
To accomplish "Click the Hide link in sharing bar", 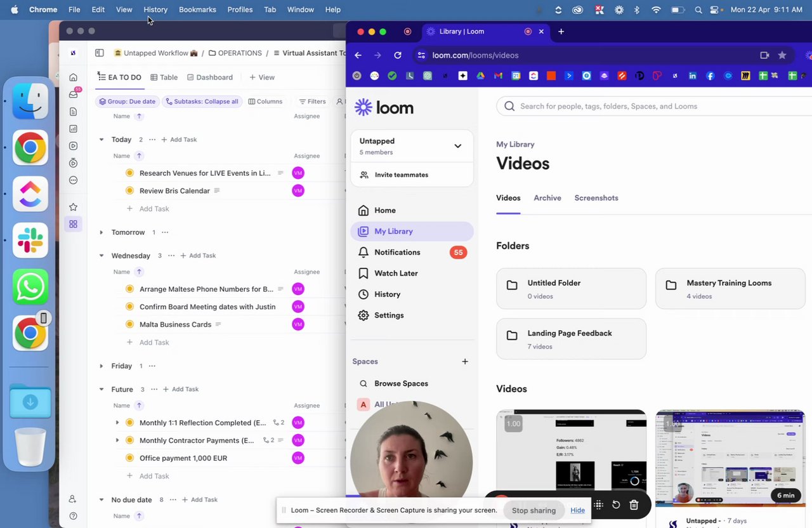I will point(577,510).
